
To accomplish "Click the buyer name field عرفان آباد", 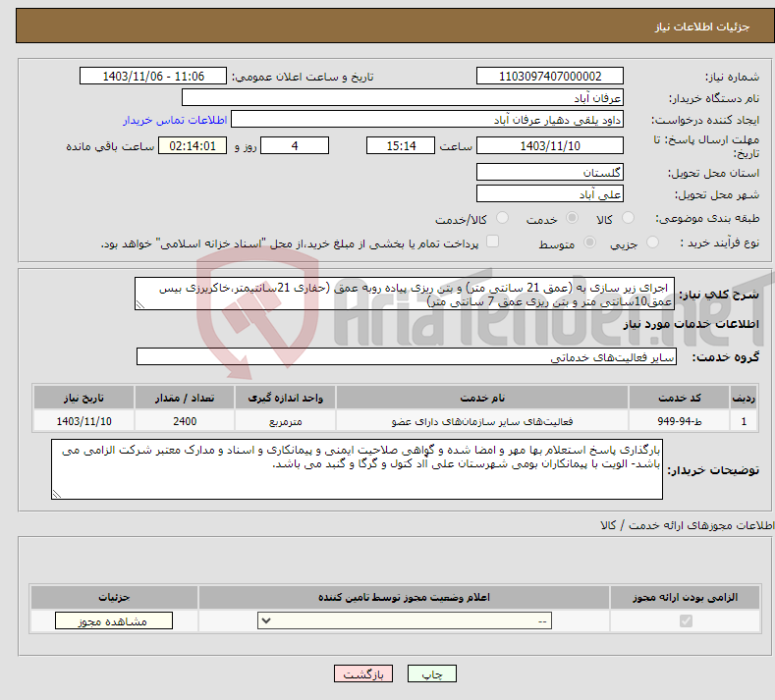I will 403,98.
